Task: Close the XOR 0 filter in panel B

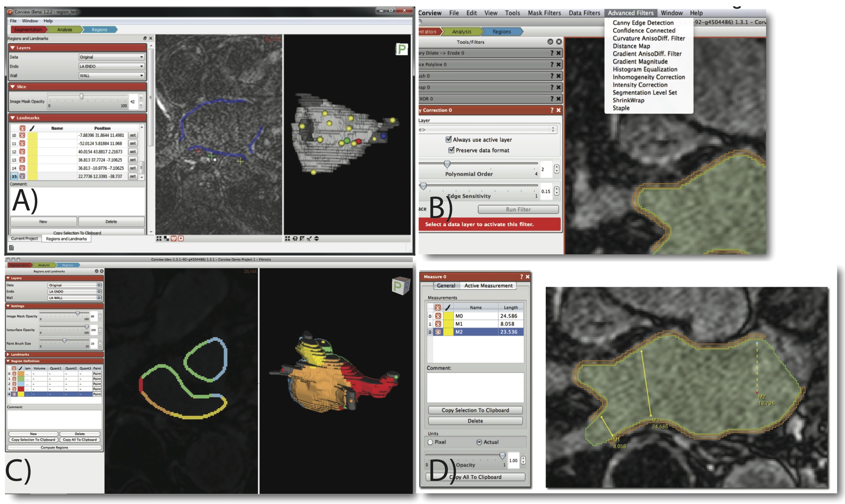Action: 558,99
